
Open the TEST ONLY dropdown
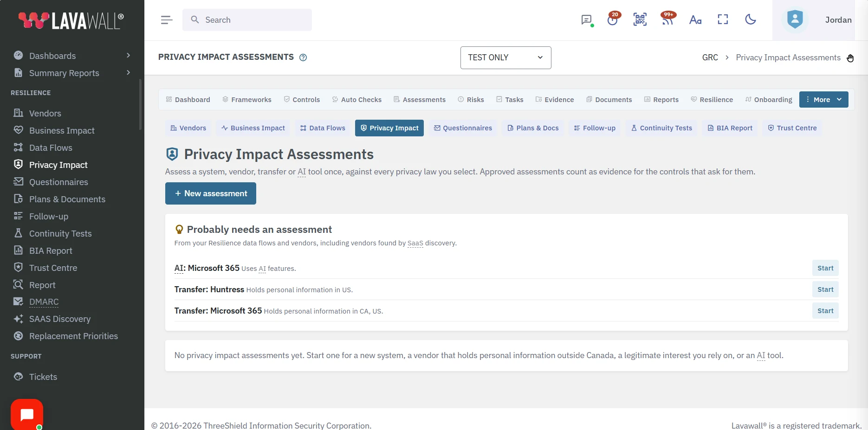point(505,58)
